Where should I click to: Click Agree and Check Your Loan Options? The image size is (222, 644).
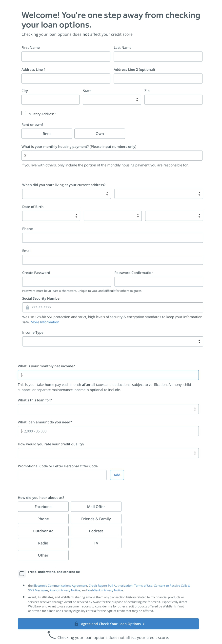(111, 624)
